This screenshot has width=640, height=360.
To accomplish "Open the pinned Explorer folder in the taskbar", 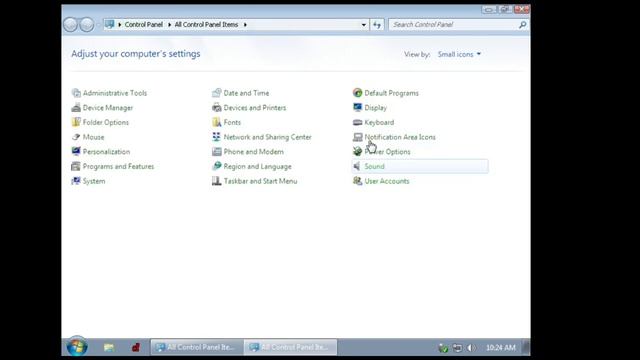I will pyautogui.click(x=109, y=347).
